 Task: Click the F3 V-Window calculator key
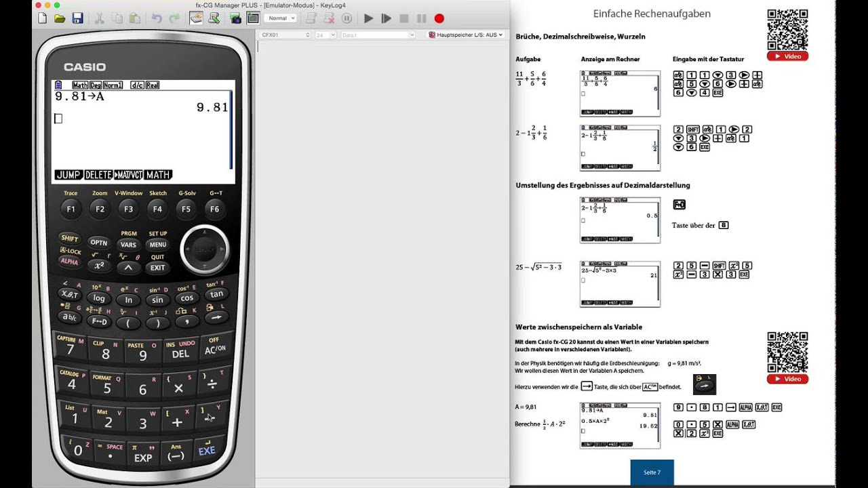[x=128, y=209]
